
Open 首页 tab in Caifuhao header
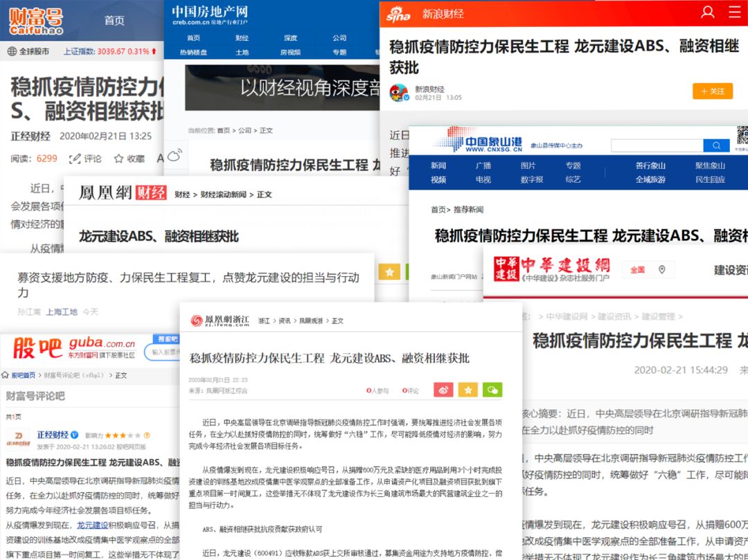[x=114, y=21]
